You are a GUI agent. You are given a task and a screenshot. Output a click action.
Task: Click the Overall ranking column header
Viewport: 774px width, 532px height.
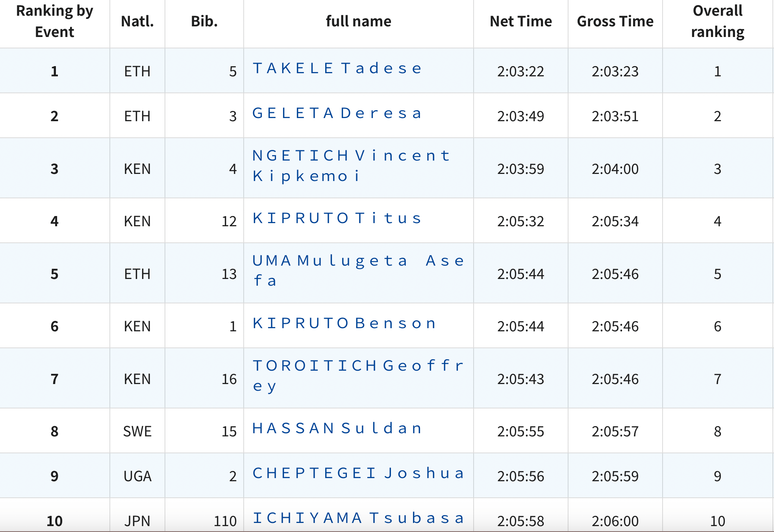[x=717, y=21]
